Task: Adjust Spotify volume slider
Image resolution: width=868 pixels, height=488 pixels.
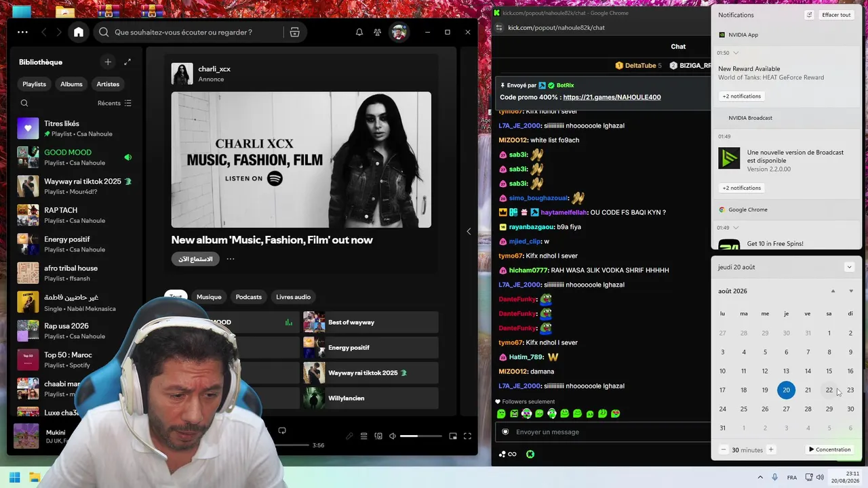Action: [420, 436]
